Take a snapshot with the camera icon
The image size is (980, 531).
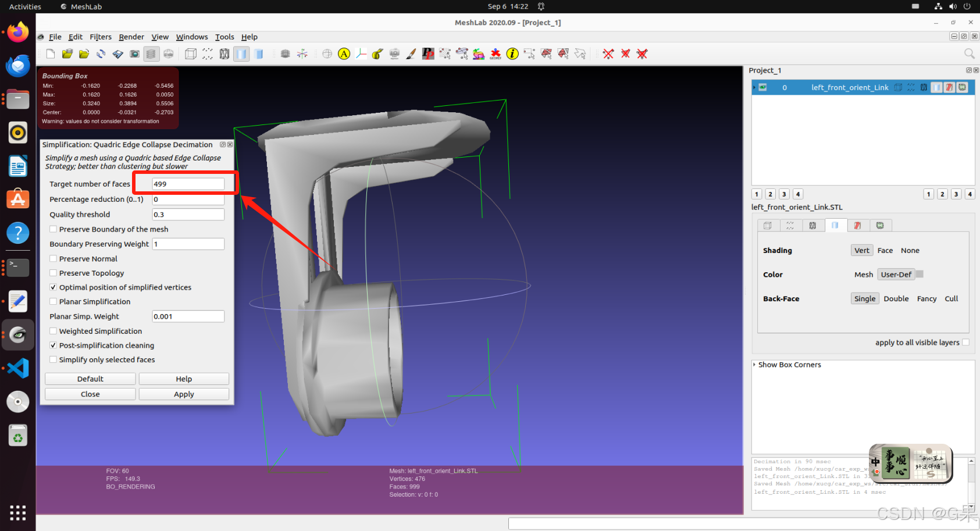coord(134,54)
